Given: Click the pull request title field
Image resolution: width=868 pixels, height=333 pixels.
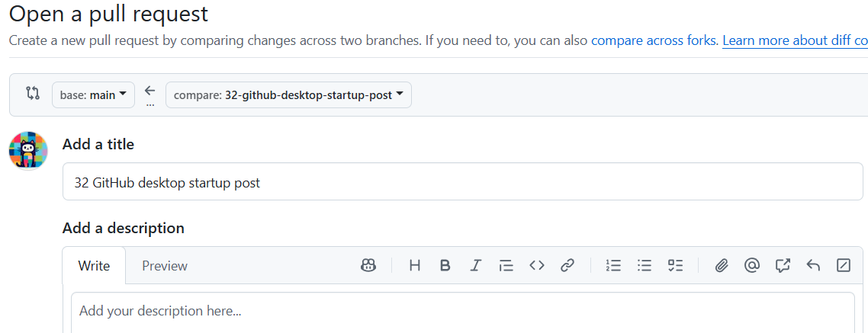Looking at the screenshot, I should coord(463,181).
